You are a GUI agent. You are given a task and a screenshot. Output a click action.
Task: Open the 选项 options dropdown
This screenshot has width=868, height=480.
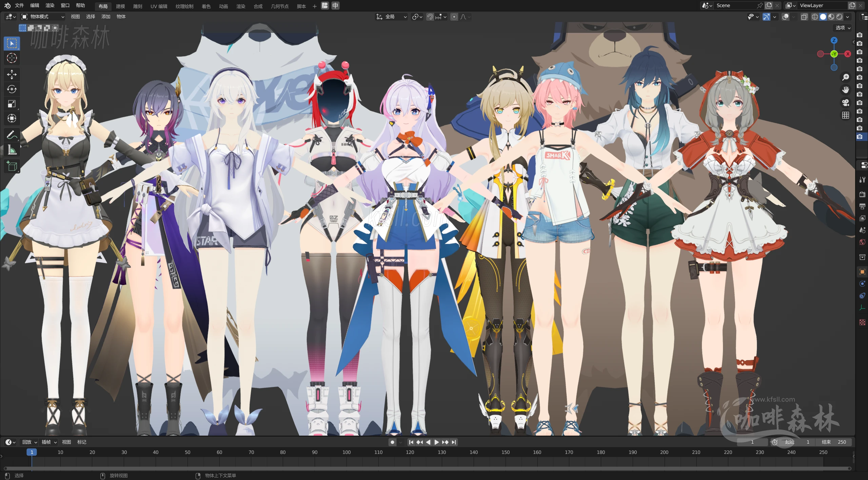click(843, 28)
